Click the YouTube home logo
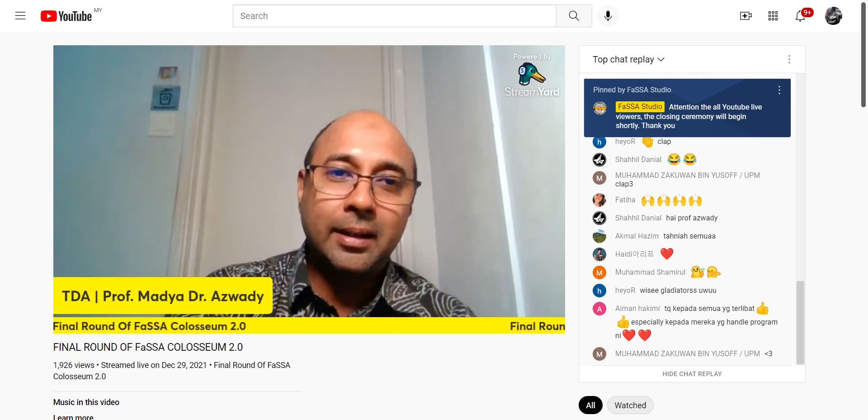This screenshot has width=868, height=420. [66, 16]
